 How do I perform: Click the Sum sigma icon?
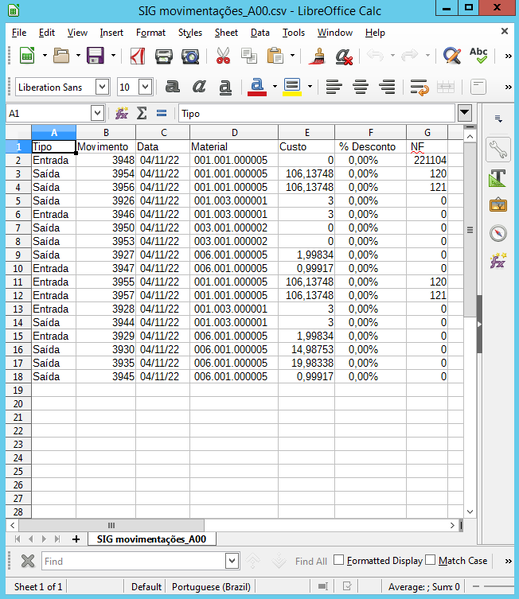(x=142, y=113)
